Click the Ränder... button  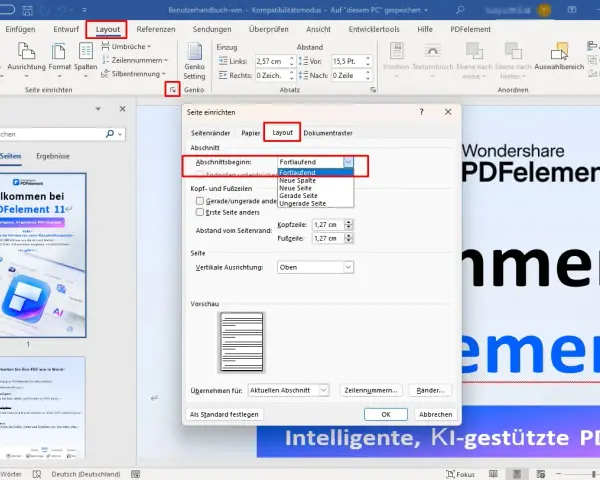tap(430, 390)
